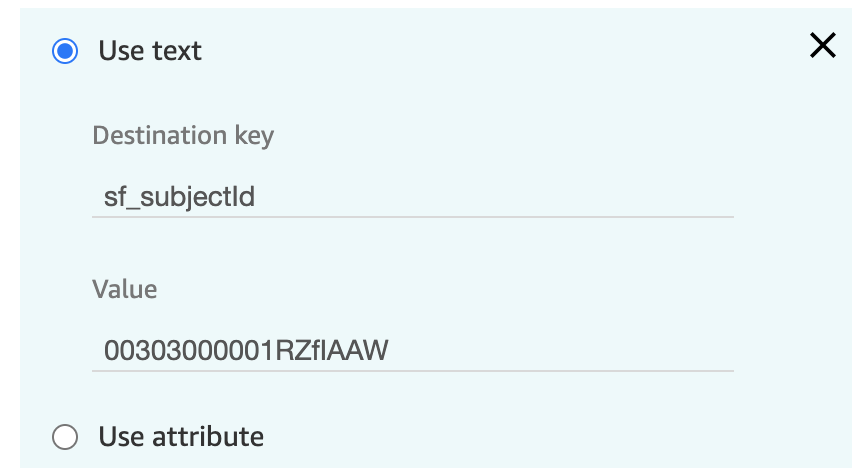Select the Use attribute radio button
The width and height of the screenshot is (860, 476).
click(x=65, y=437)
